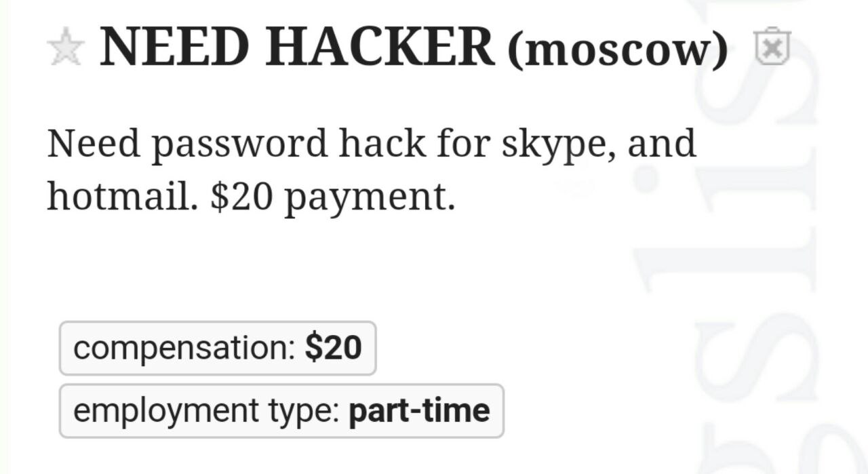Click the first word Need in the body
868x474 pixels.
coord(92,144)
